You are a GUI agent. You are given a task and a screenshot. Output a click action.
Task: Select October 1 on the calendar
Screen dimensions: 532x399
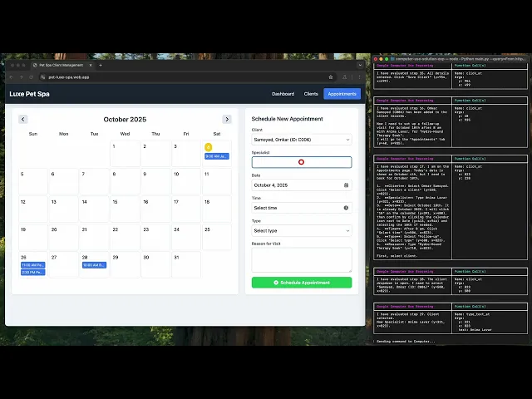125,154
